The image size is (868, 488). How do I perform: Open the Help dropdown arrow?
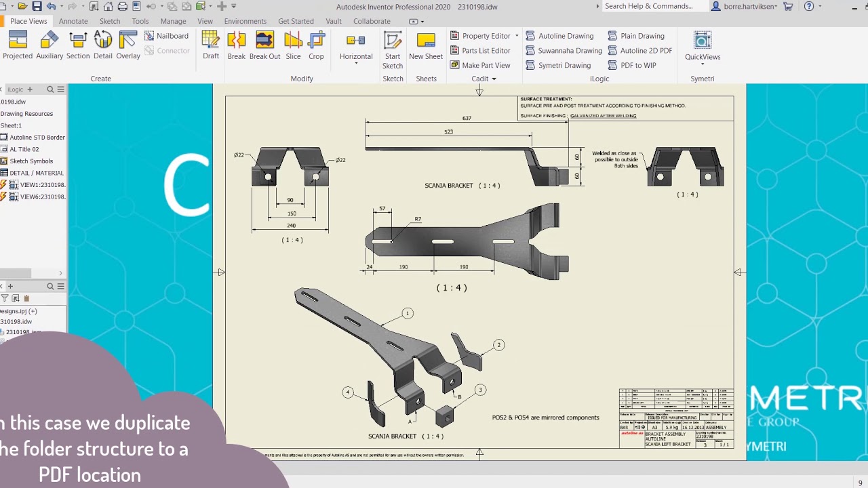tap(819, 6)
